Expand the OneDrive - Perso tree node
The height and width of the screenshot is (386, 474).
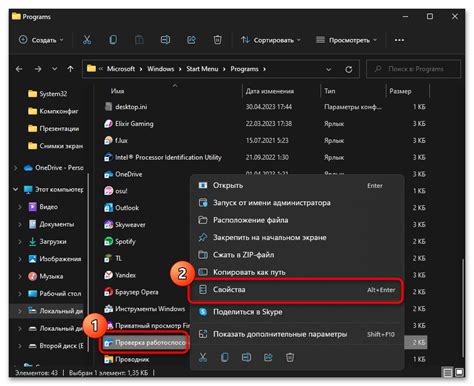coord(16,168)
